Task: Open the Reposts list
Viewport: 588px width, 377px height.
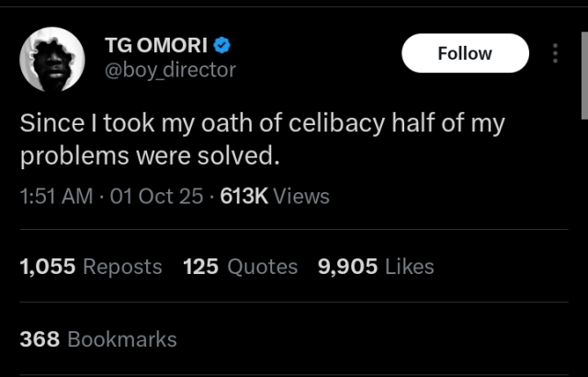Action: pos(122,267)
